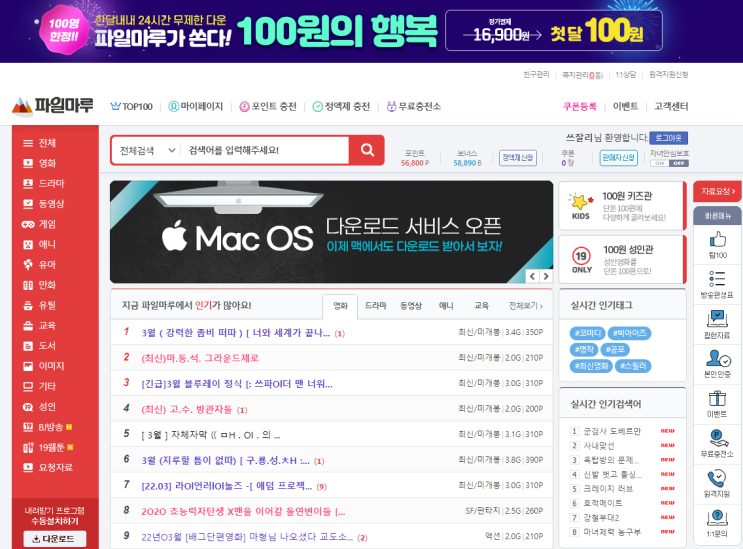The height and width of the screenshot is (549, 743).
Task: Open the 이벤트 gift box quick icon
Action: coord(717,404)
